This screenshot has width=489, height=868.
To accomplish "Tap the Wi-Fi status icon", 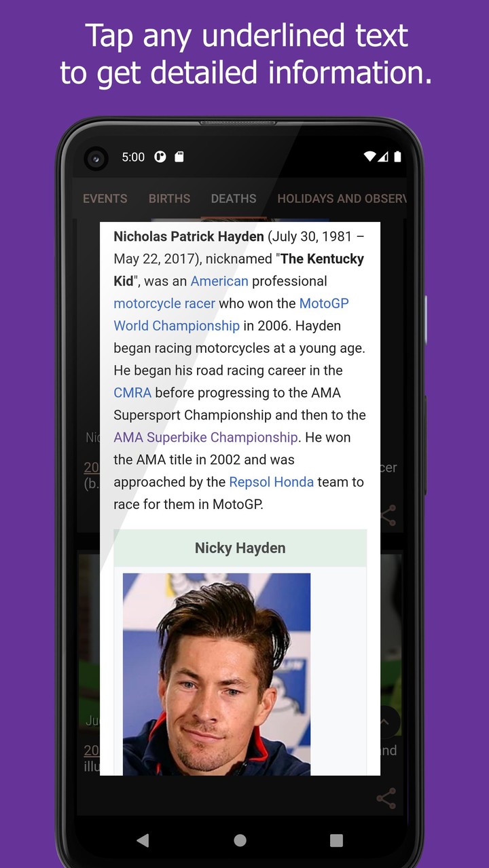I will [x=369, y=157].
